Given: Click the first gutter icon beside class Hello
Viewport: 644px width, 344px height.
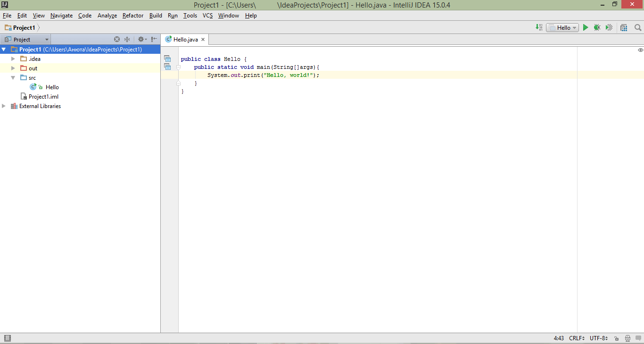Looking at the screenshot, I should (167, 59).
